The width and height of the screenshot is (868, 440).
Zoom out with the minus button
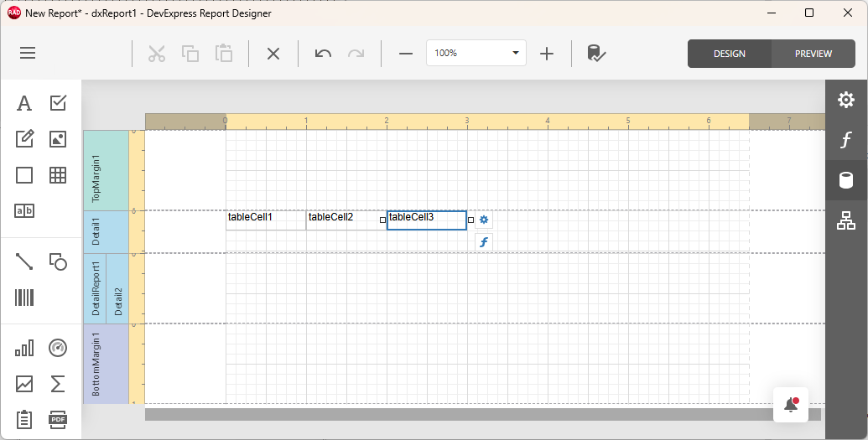406,54
